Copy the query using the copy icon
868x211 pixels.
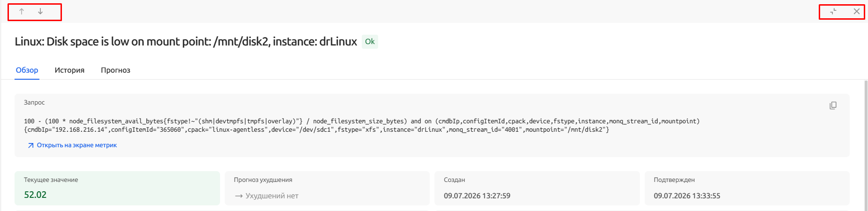point(833,105)
